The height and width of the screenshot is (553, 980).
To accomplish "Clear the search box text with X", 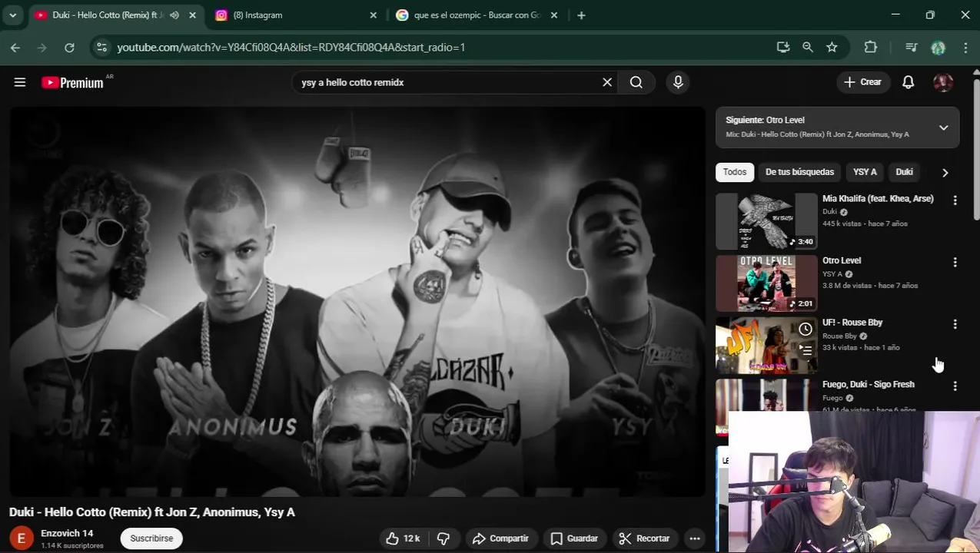I will (607, 82).
